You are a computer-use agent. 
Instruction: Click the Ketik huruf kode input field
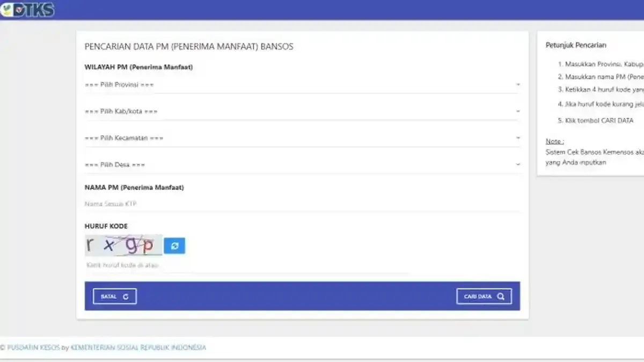[x=215, y=264]
